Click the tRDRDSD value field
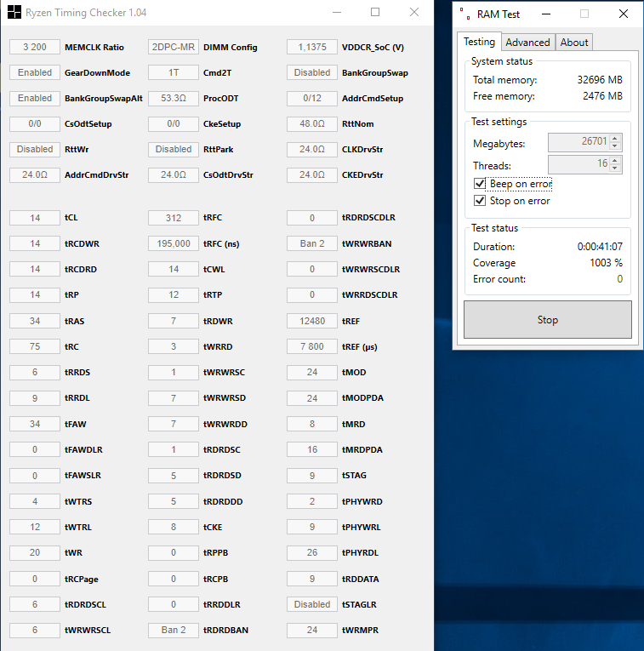Viewport: 644px width, 651px height. (174, 476)
